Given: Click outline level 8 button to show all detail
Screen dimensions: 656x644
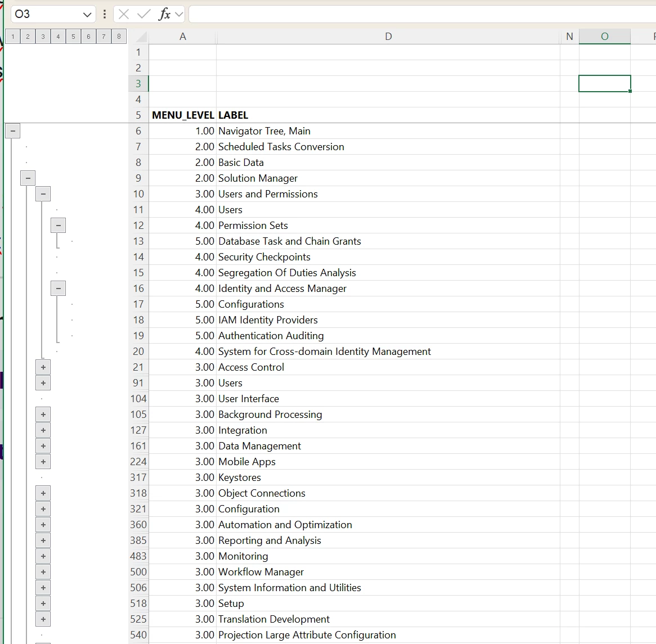Looking at the screenshot, I should (119, 36).
